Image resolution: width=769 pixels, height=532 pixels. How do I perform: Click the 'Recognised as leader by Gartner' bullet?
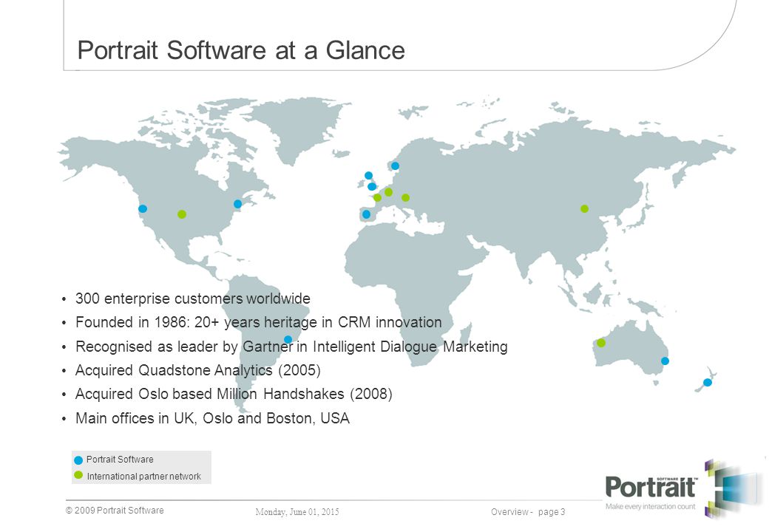pos(291,347)
